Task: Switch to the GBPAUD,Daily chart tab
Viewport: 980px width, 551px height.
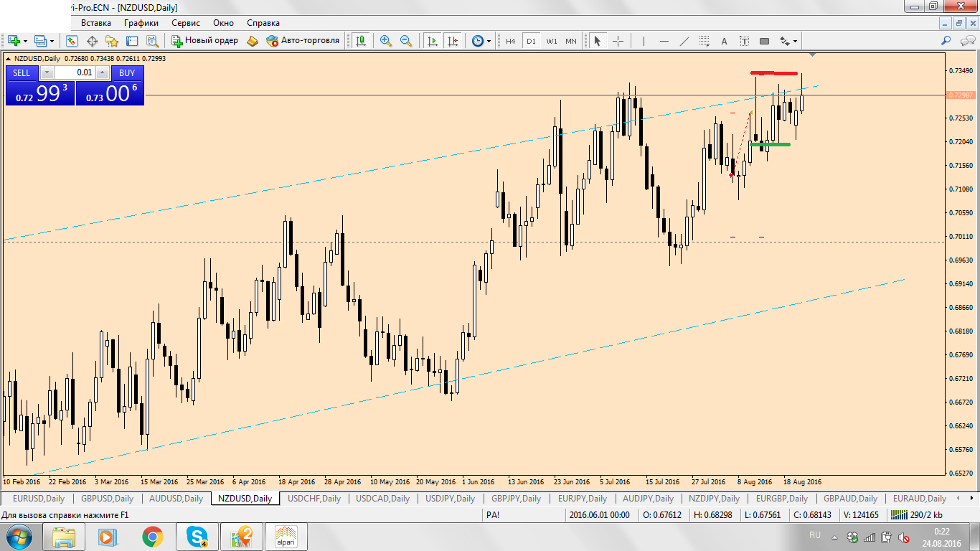Action: [x=850, y=498]
